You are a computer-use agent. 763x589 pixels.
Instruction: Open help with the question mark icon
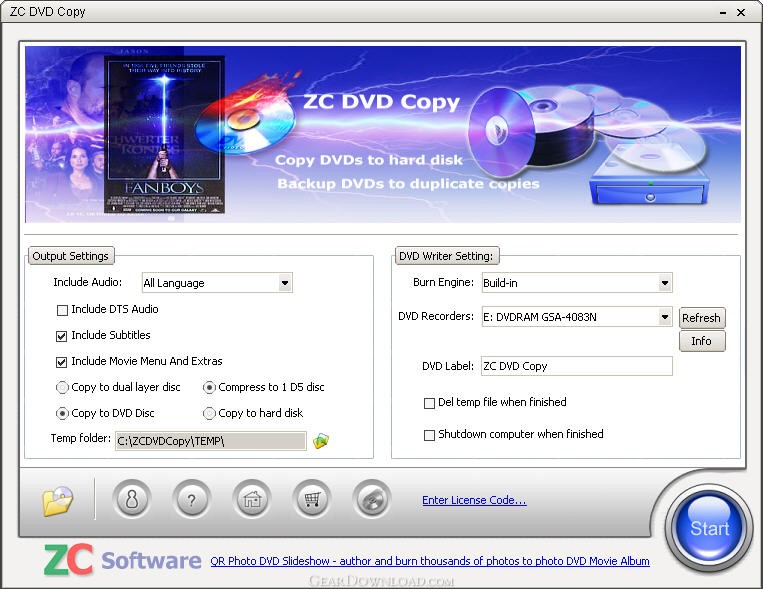pyautogui.click(x=192, y=499)
